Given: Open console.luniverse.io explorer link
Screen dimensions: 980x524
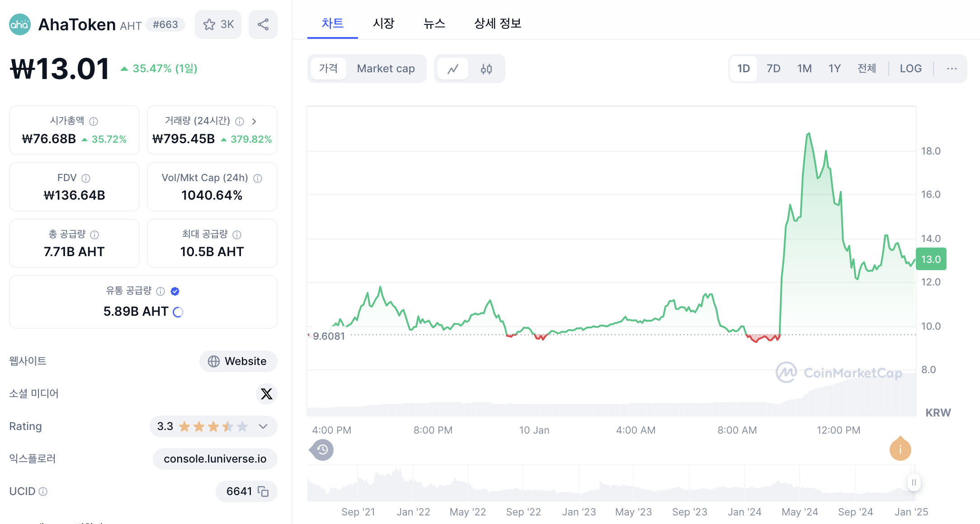Looking at the screenshot, I should tap(215, 459).
